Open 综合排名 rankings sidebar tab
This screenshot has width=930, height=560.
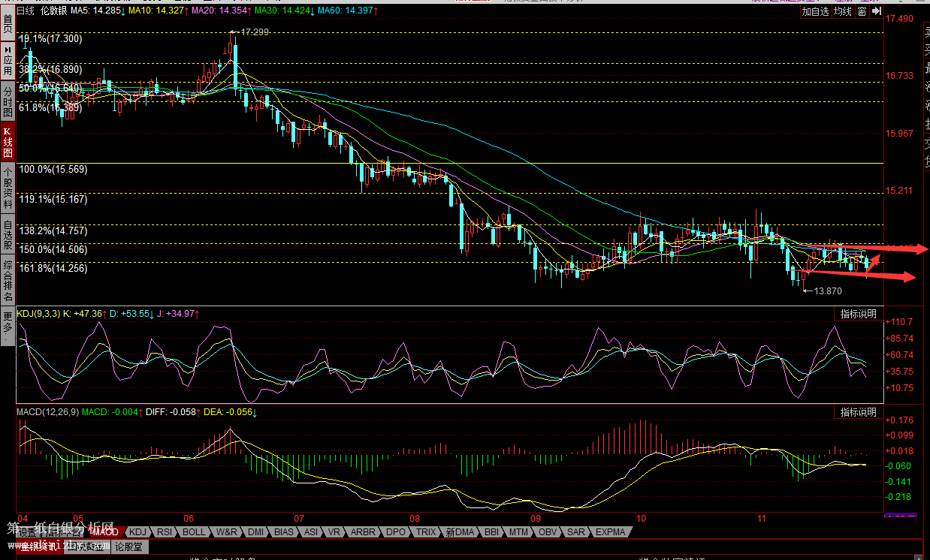pyautogui.click(x=8, y=280)
